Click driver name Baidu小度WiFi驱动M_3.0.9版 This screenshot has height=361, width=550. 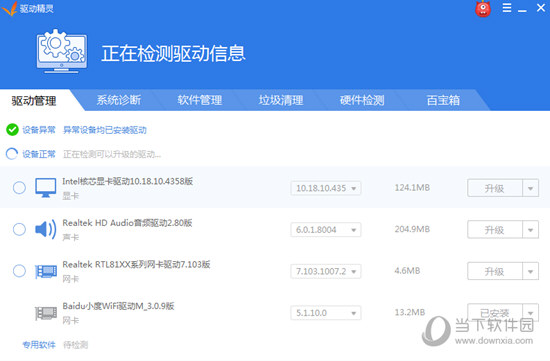(x=118, y=306)
